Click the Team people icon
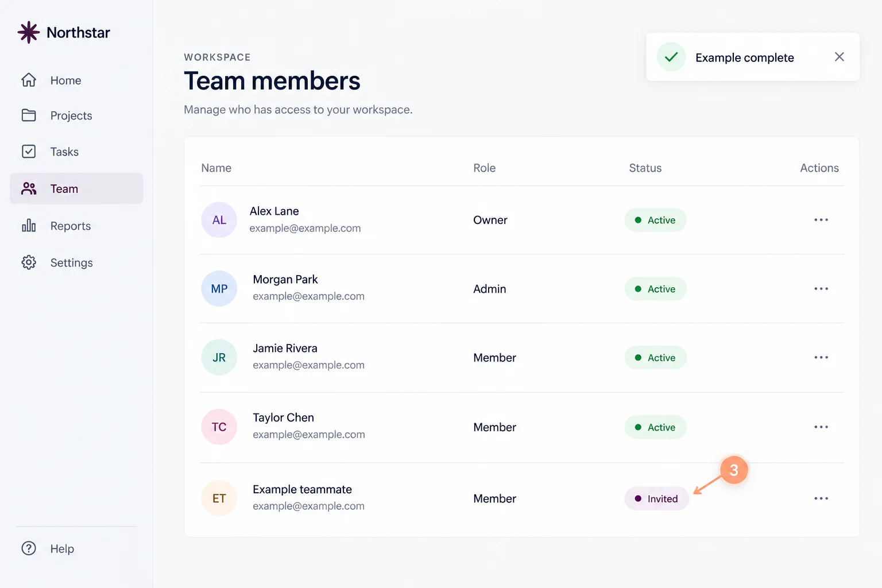 29,188
